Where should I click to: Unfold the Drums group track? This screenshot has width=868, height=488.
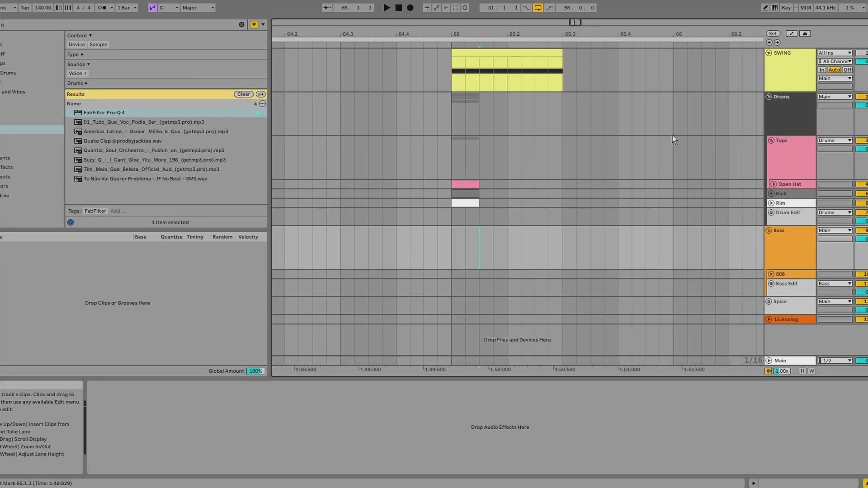pos(769,97)
